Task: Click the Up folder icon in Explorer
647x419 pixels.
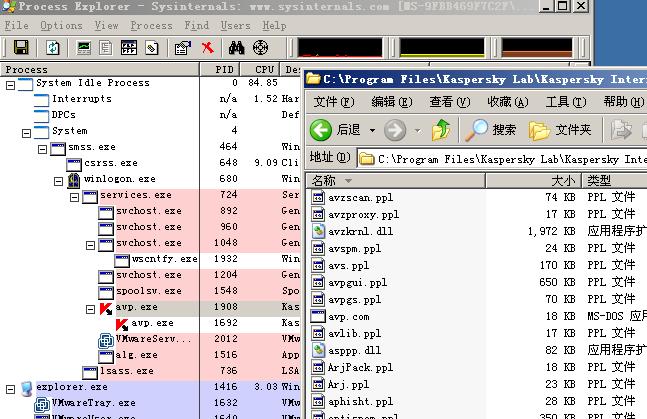Action: tap(441, 130)
